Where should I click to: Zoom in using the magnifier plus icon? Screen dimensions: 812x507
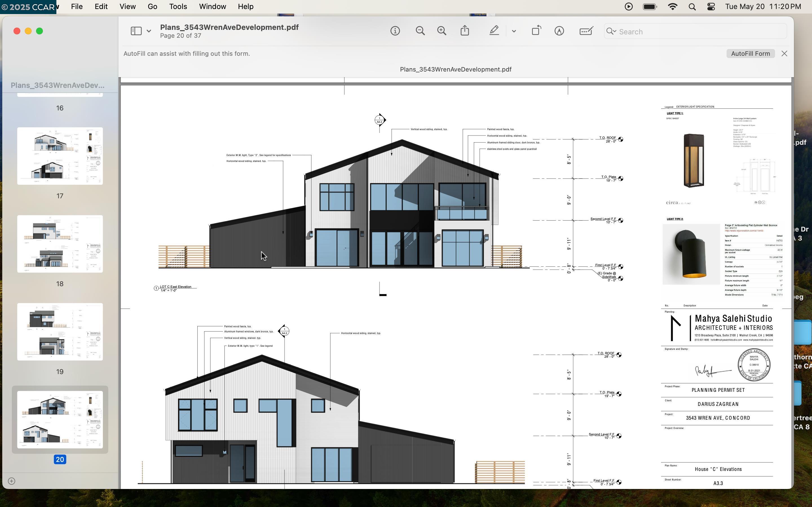click(x=442, y=31)
